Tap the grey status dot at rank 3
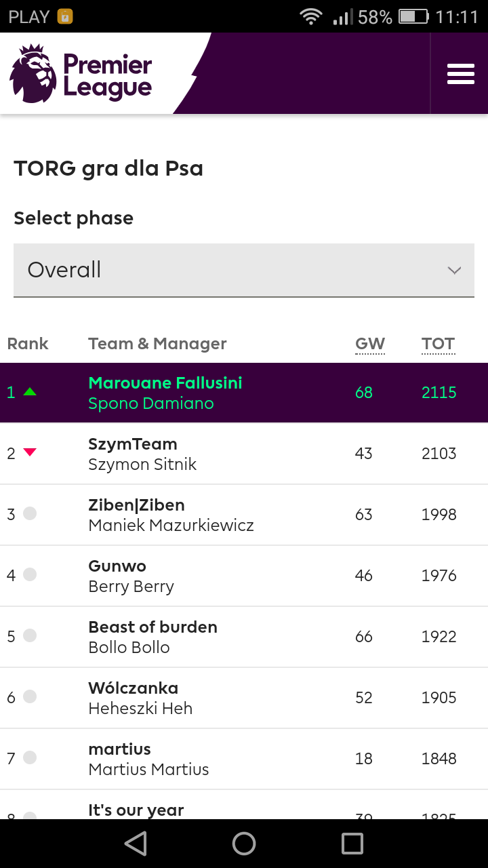 (x=30, y=513)
